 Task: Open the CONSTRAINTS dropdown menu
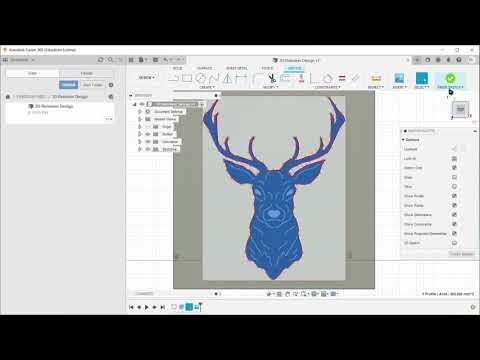[327, 87]
